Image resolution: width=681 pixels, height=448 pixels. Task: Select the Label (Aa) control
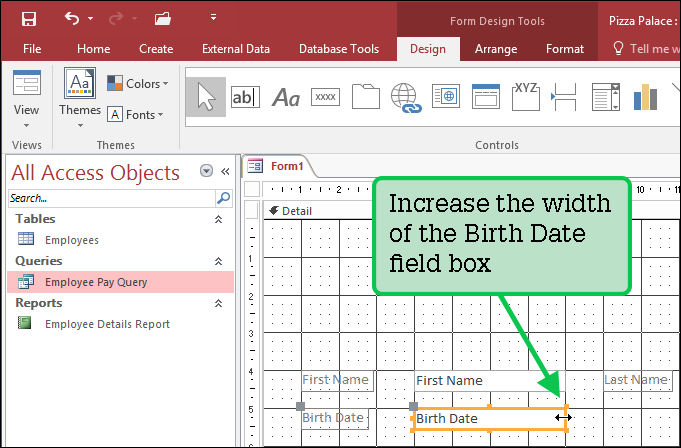(x=286, y=97)
